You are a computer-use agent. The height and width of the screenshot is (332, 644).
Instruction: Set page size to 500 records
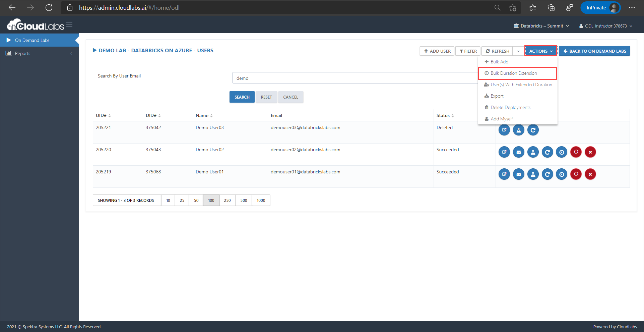[x=244, y=200]
